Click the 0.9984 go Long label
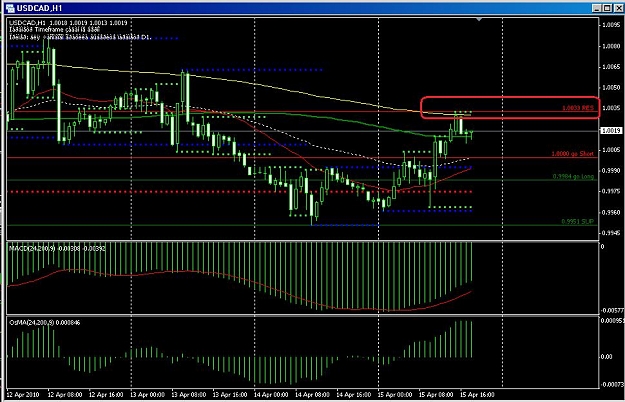 point(573,176)
